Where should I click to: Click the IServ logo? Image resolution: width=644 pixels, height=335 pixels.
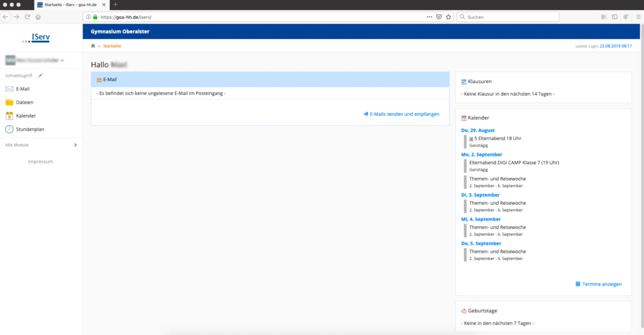tap(36, 38)
